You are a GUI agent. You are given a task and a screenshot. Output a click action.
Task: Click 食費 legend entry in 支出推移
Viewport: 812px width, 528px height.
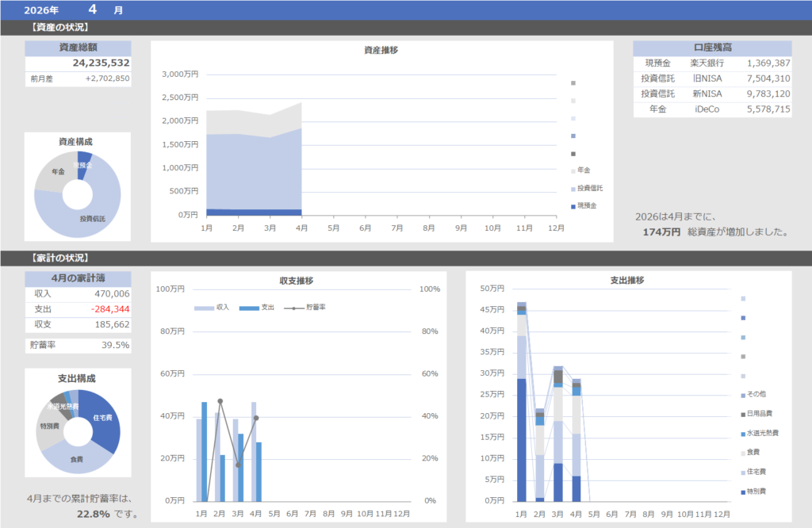point(750,453)
